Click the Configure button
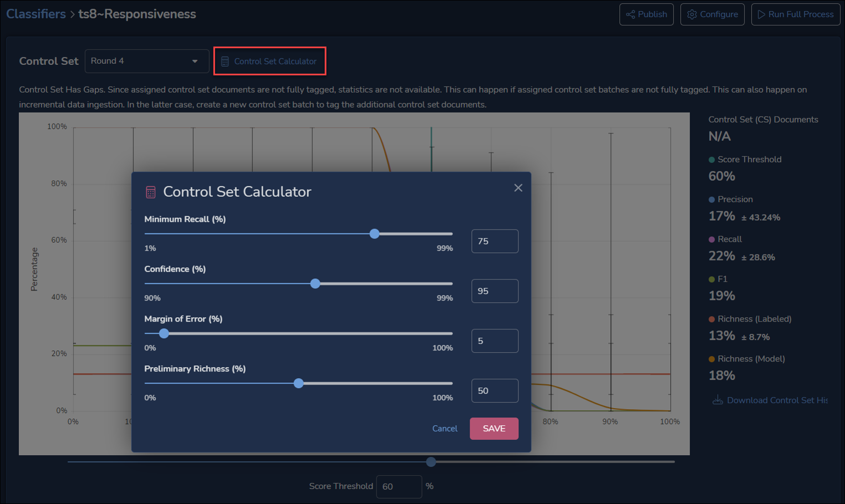Viewport: 845px width, 504px height. 712,14
